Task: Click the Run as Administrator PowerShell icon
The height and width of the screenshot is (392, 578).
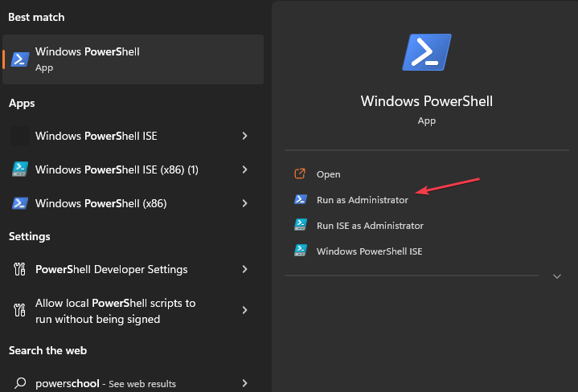Action: 301,199
